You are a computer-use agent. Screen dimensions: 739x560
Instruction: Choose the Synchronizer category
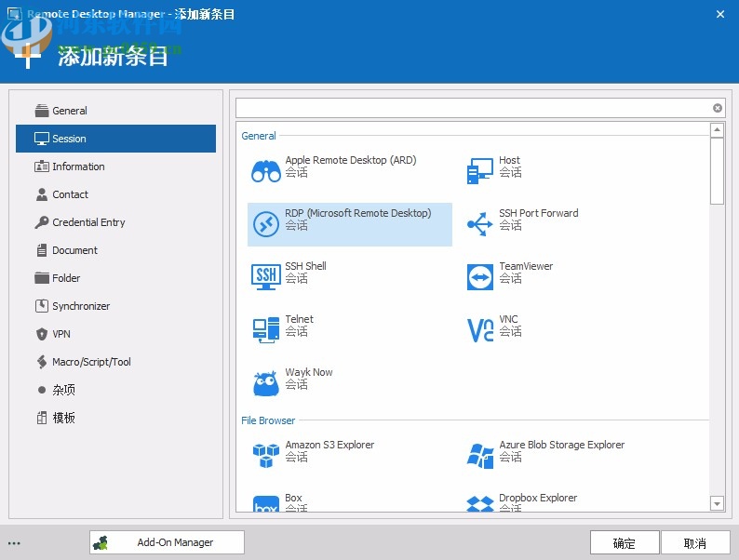point(115,306)
